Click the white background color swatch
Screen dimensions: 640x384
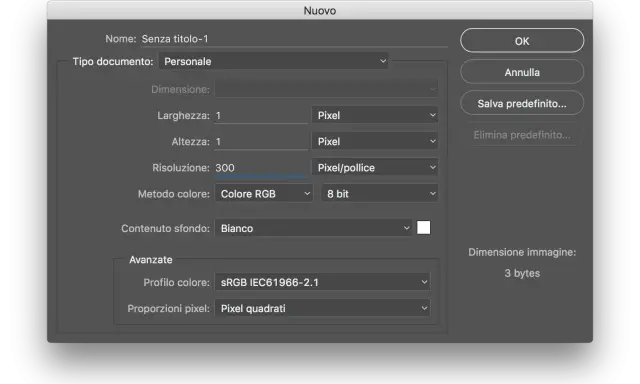(x=424, y=228)
